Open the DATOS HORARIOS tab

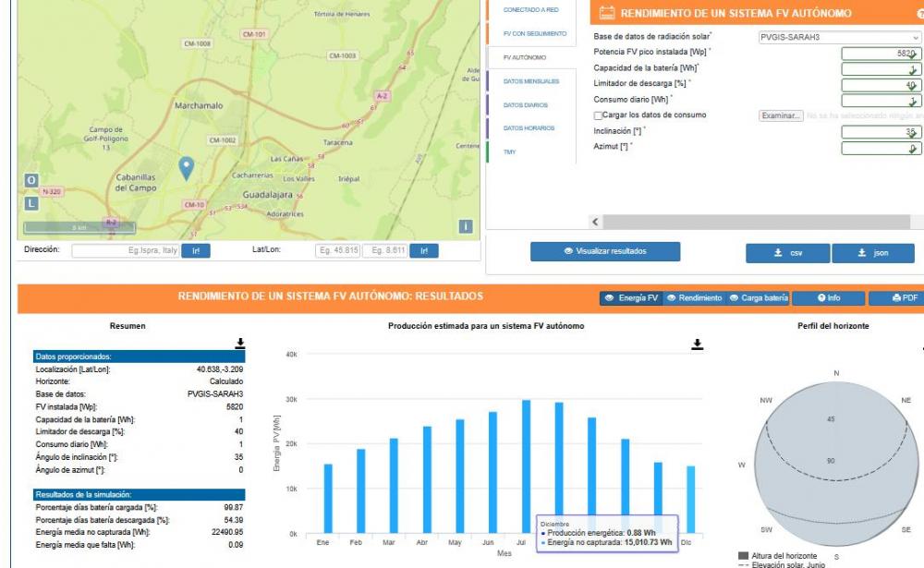(x=529, y=127)
